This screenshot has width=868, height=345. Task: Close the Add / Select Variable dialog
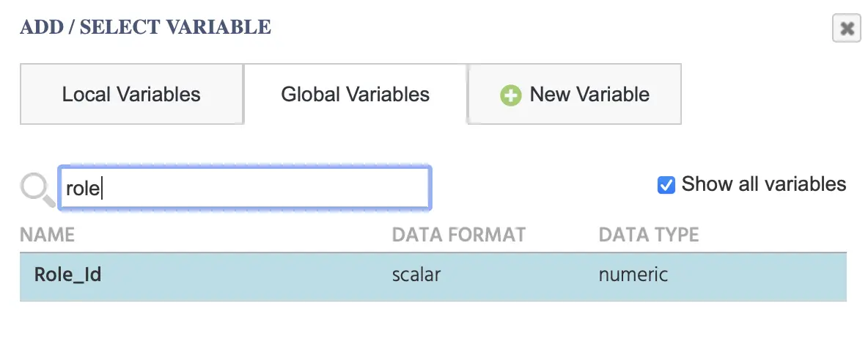(847, 29)
